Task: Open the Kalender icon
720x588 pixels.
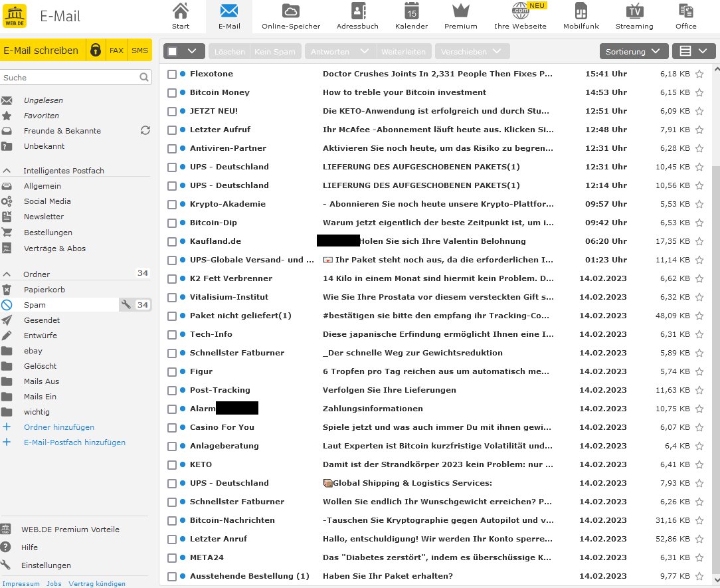Action: coord(411,11)
